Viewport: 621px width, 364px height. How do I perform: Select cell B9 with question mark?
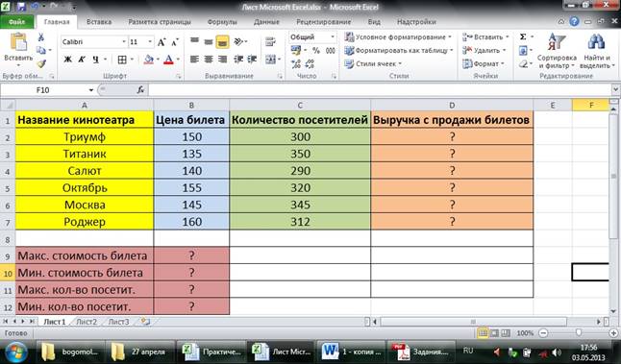pyautogui.click(x=191, y=255)
